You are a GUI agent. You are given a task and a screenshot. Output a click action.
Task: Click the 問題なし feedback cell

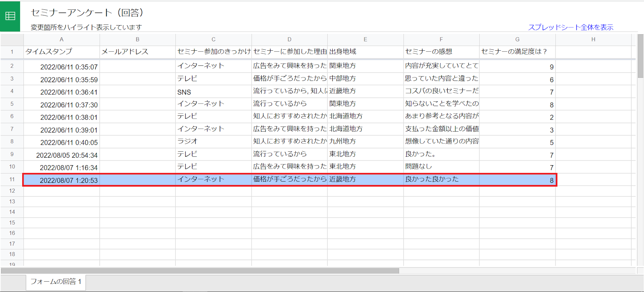(441, 167)
